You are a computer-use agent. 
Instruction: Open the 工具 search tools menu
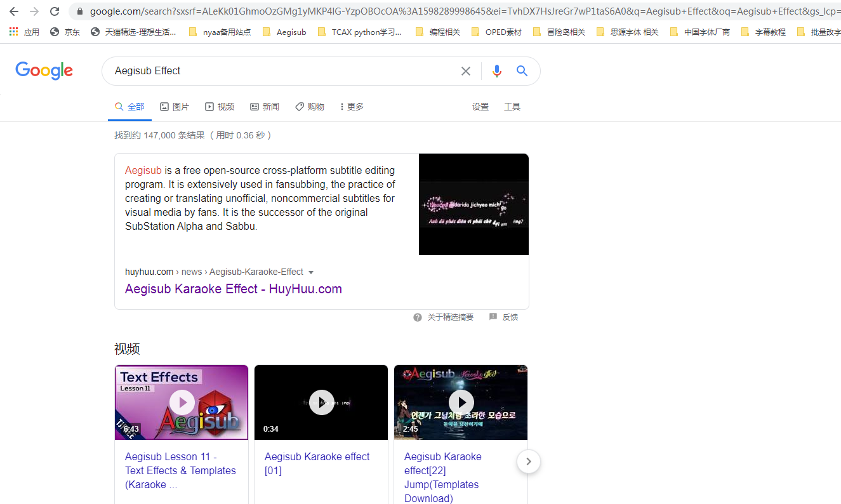pyautogui.click(x=512, y=107)
